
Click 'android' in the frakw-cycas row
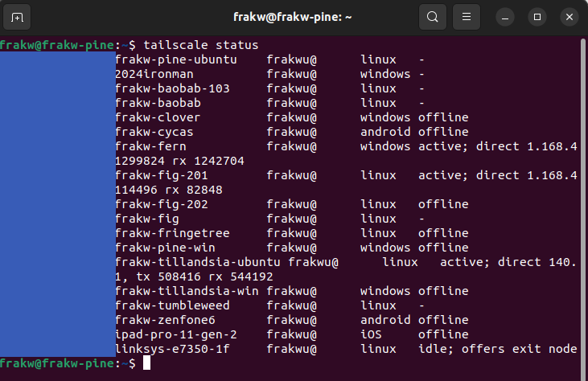click(385, 132)
